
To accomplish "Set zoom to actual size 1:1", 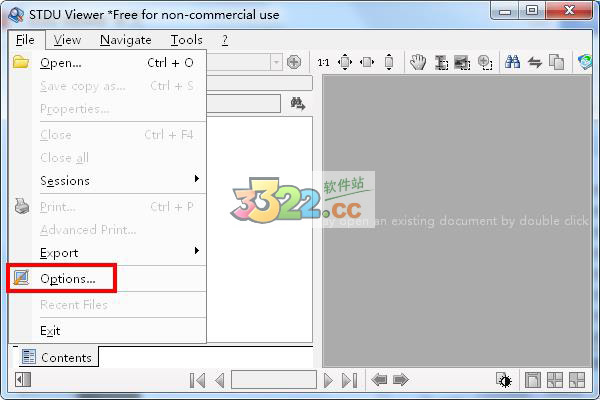I will click(x=323, y=62).
